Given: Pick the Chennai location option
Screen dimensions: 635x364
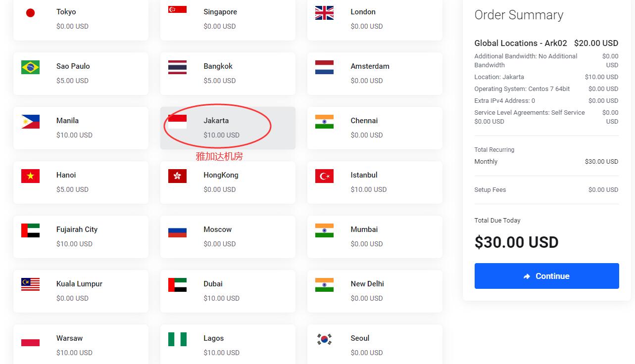Looking at the screenshot, I should pyautogui.click(x=375, y=128).
